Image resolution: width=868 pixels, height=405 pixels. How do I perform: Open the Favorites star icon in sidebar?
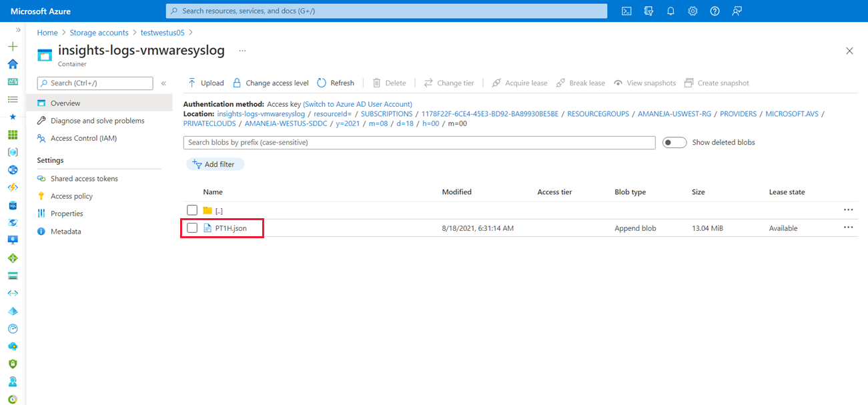(x=13, y=117)
